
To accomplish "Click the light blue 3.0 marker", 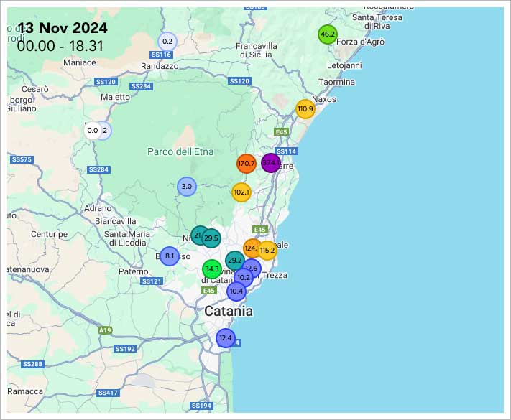I will [187, 187].
